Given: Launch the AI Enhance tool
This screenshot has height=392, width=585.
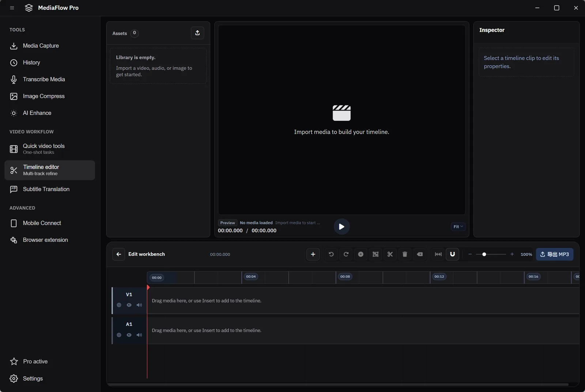Looking at the screenshot, I should [50, 113].
